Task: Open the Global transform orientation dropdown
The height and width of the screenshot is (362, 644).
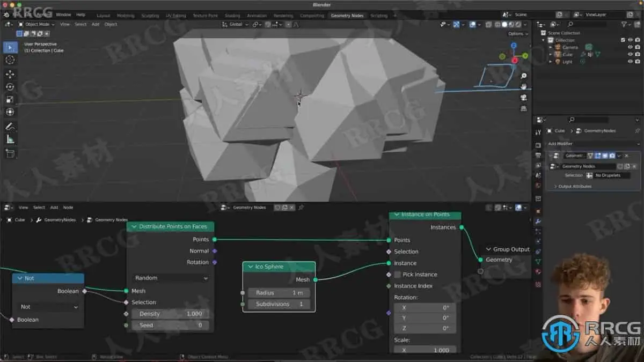Action: coord(236,24)
